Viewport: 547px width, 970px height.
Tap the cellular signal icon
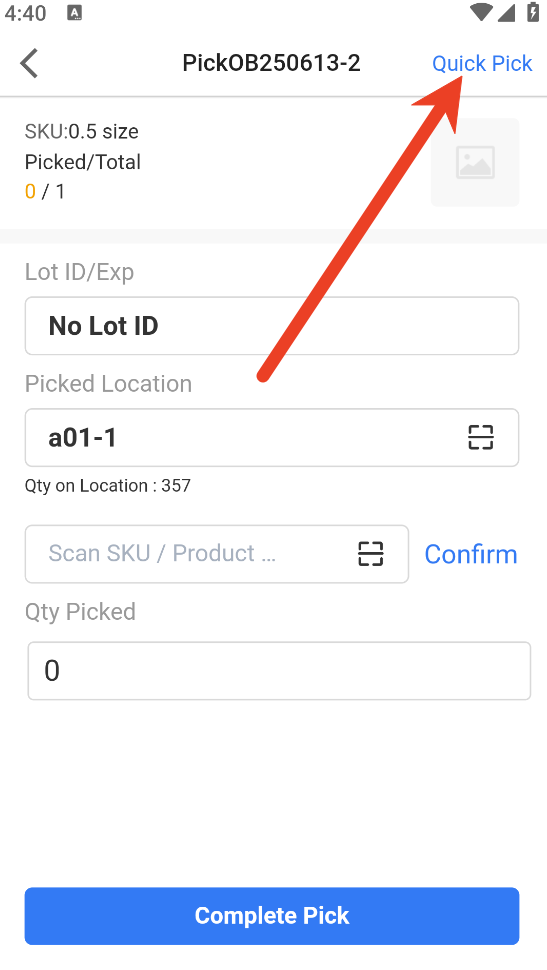pyautogui.click(x=506, y=12)
